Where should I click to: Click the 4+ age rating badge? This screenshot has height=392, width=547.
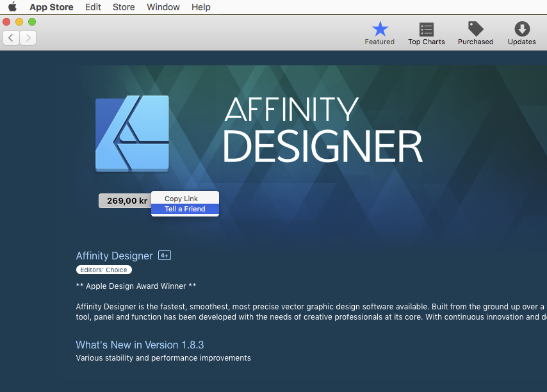point(165,256)
